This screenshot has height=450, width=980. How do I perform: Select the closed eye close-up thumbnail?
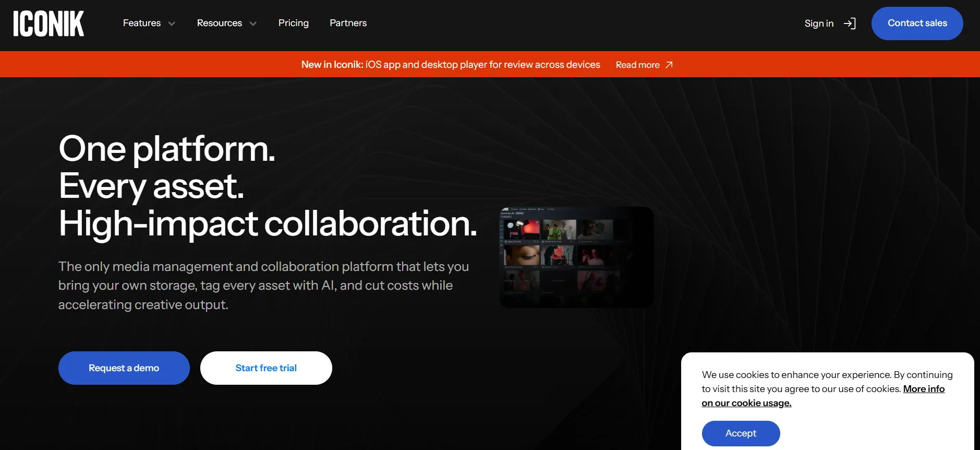click(522, 255)
